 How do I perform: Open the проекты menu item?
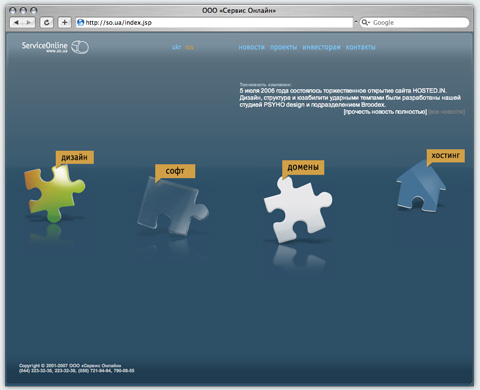(283, 47)
